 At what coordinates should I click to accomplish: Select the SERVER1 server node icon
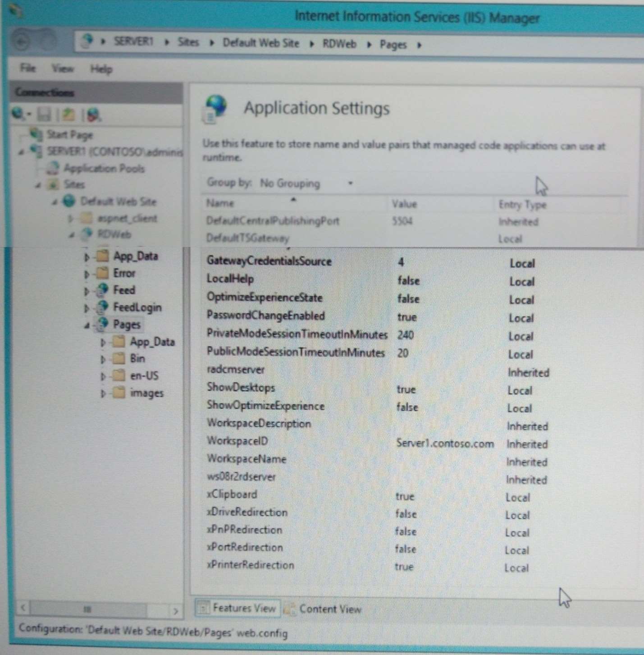click(x=37, y=151)
